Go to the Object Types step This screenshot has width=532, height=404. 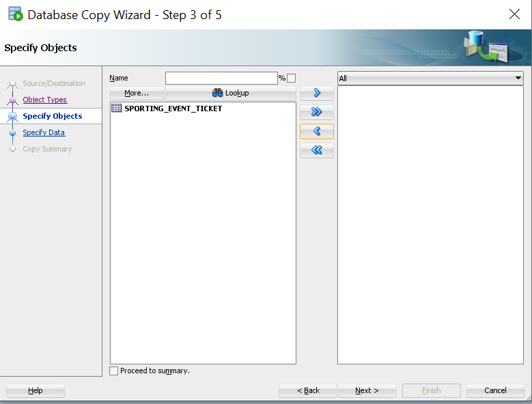45,100
